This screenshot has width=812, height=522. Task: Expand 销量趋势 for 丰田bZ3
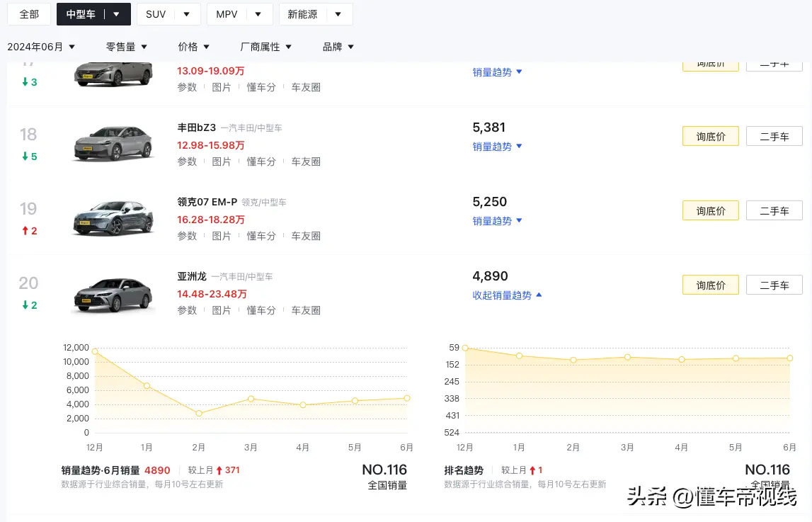click(x=497, y=147)
